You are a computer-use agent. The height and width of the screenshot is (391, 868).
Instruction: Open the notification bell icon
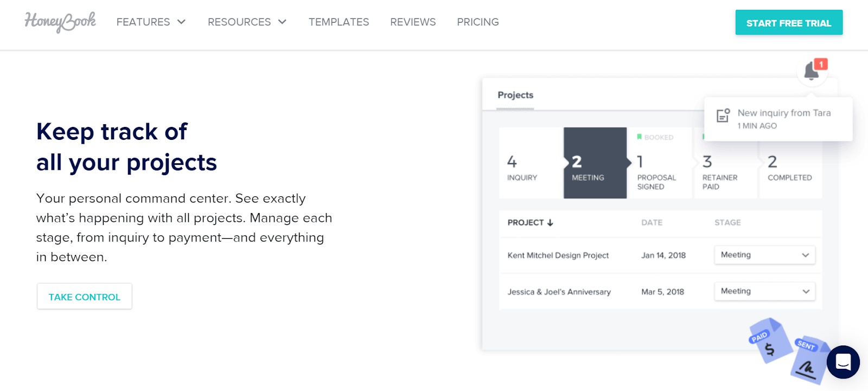[x=812, y=71]
